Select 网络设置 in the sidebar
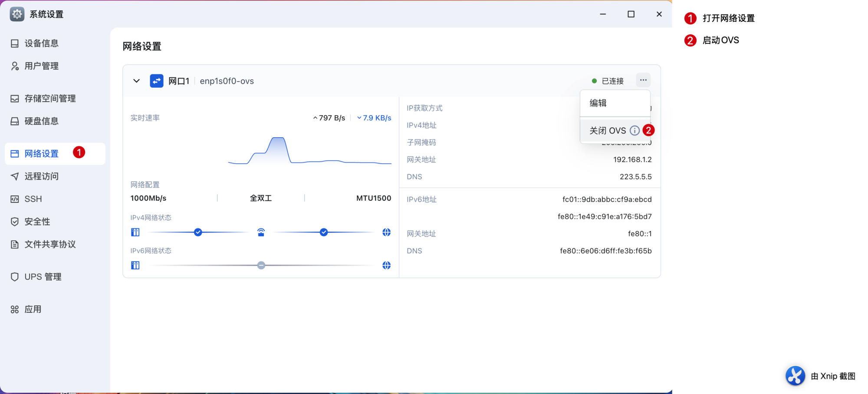This screenshot has width=868, height=394. (41, 154)
